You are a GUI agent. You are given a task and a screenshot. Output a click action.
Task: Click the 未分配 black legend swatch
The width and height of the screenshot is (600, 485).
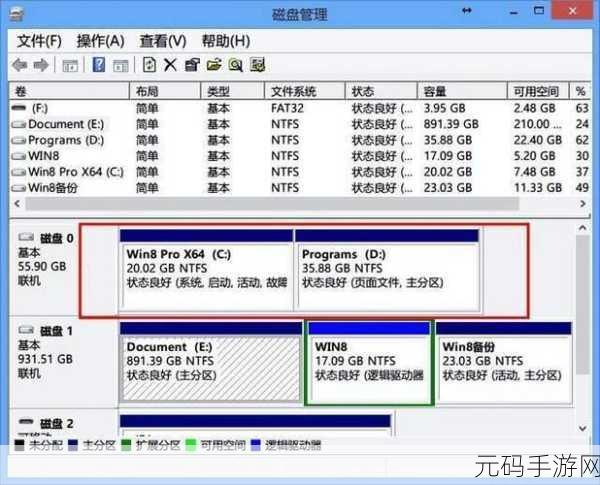click(19, 445)
